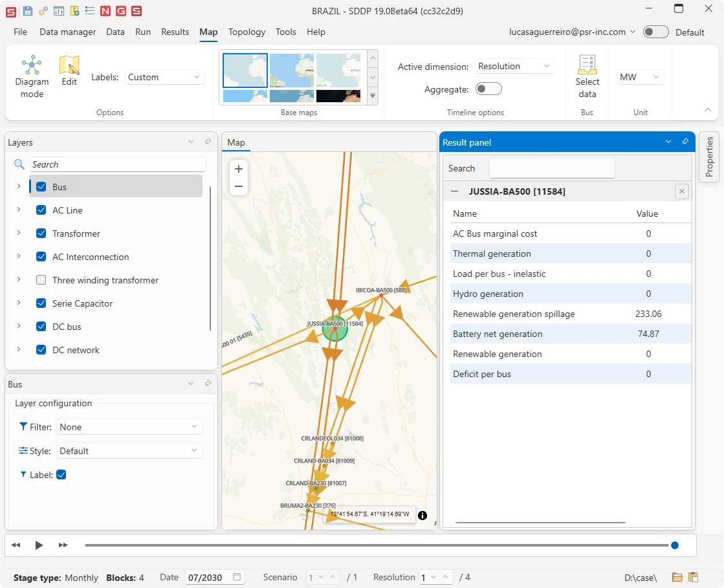Open the File menu
This screenshot has height=588, width=724.
coord(20,32)
